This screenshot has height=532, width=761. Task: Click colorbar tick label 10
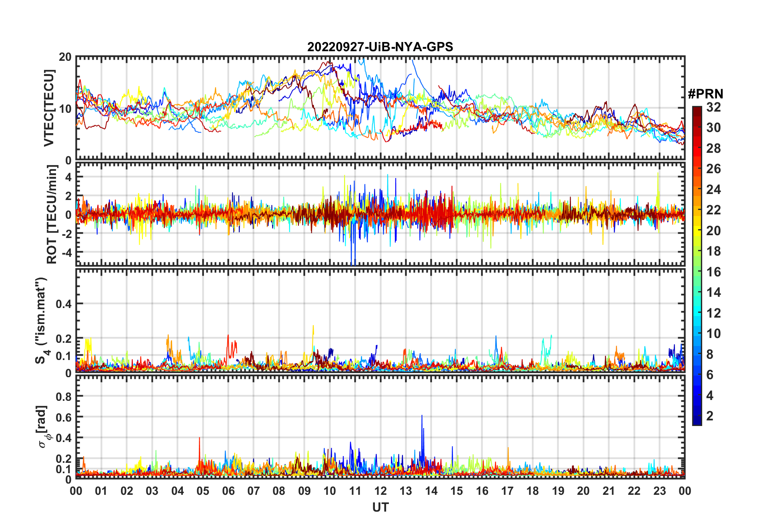(713, 334)
